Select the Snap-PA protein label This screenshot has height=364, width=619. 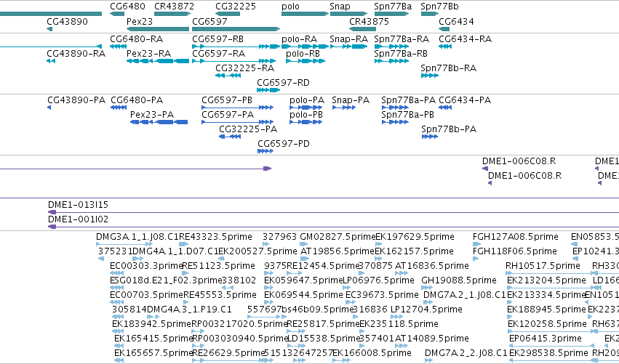(351, 100)
